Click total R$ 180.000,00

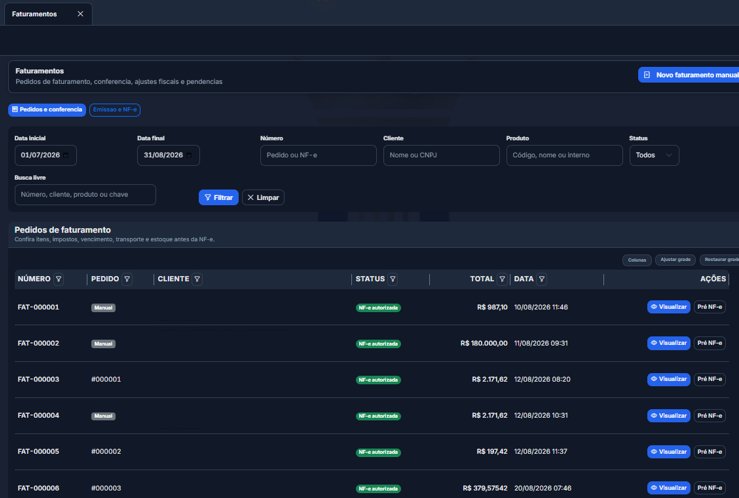click(484, 343)
